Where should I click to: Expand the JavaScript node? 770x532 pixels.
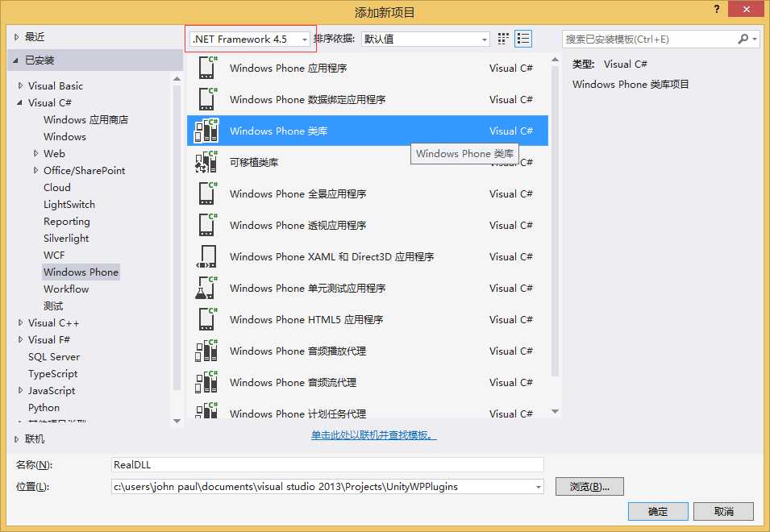20,390
